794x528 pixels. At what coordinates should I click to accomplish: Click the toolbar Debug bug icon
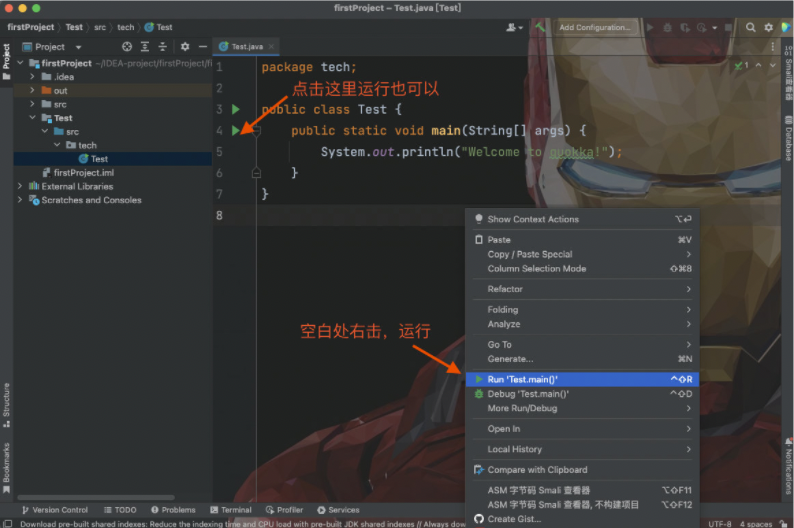coord(667,27)
